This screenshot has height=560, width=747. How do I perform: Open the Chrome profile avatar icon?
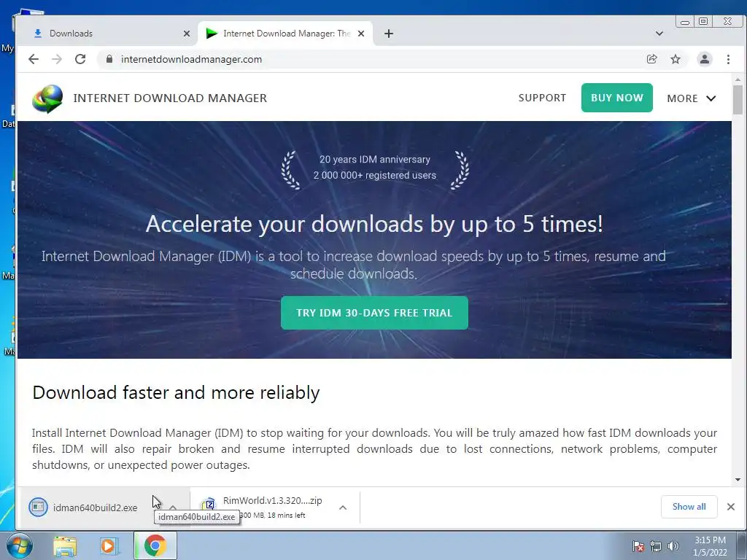[705, 59]
